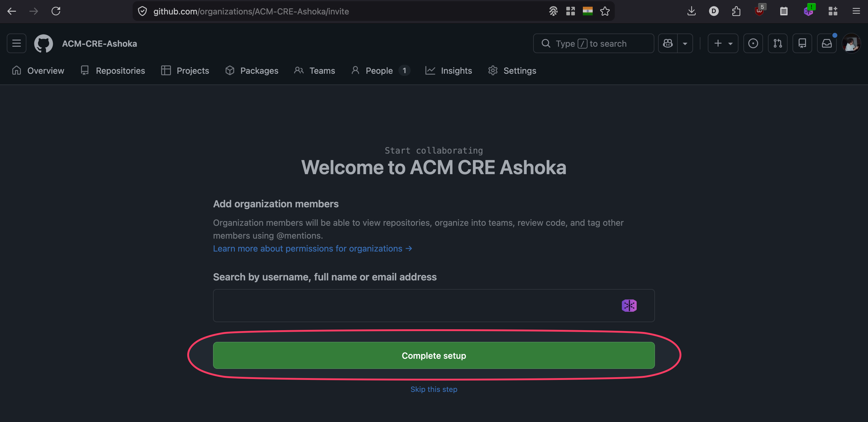
Task: Click the GitHub Octocat logo
Action: coord(44,43)
